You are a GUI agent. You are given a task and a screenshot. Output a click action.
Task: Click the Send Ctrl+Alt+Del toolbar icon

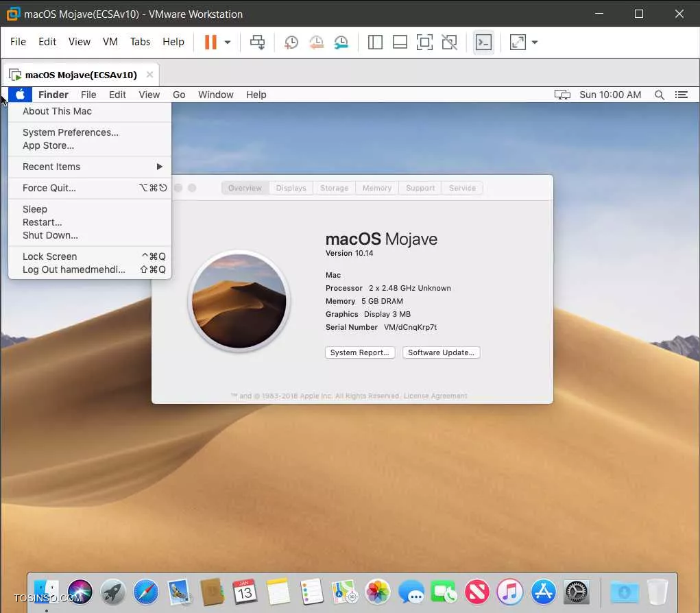(257, 43)
